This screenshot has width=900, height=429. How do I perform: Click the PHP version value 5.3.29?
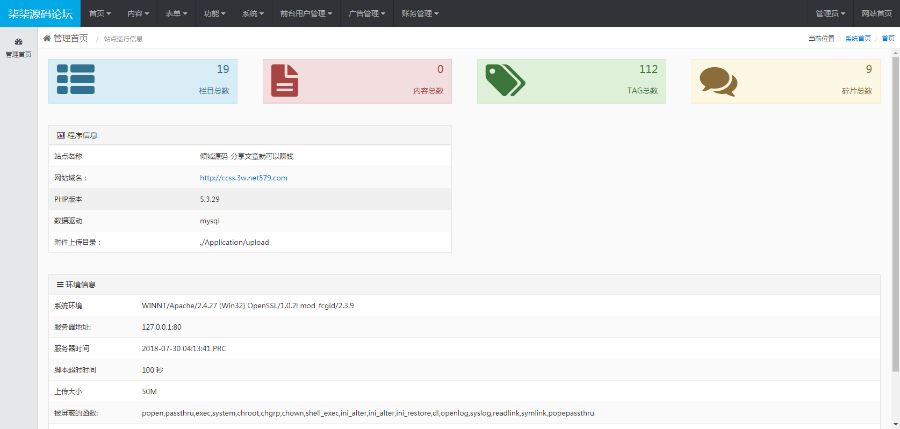point(210,199)
